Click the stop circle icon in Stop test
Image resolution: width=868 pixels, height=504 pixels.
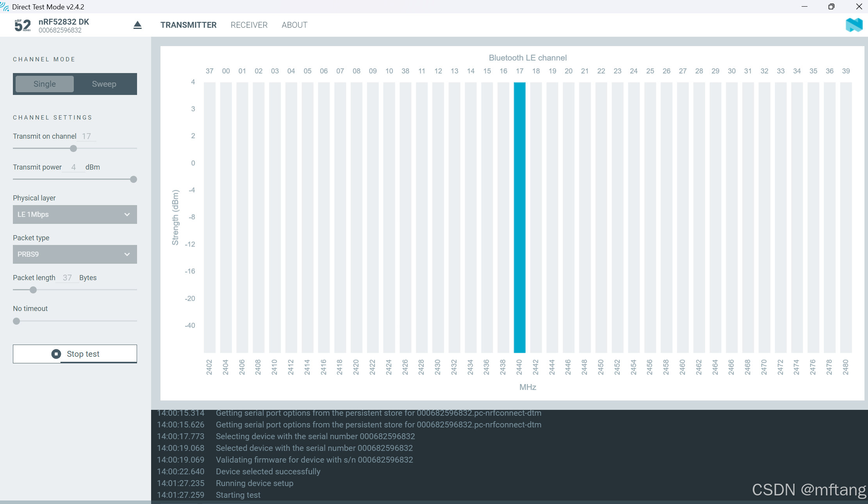point(56,354)
